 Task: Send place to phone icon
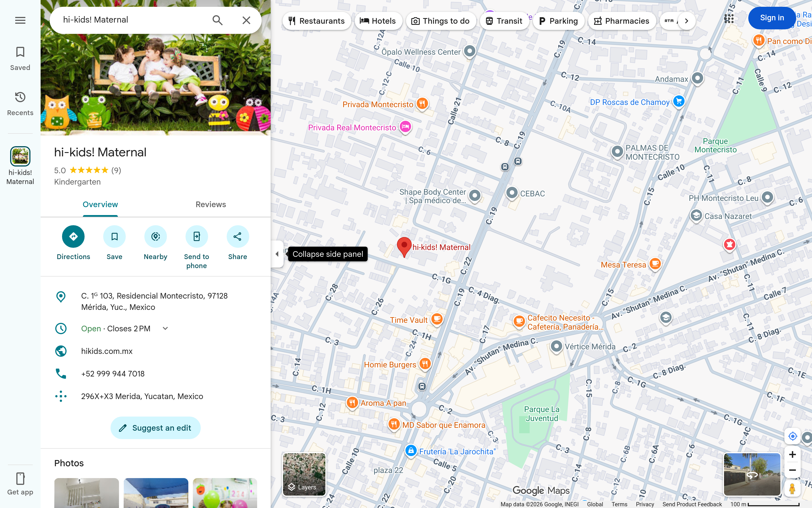point(197,237)
